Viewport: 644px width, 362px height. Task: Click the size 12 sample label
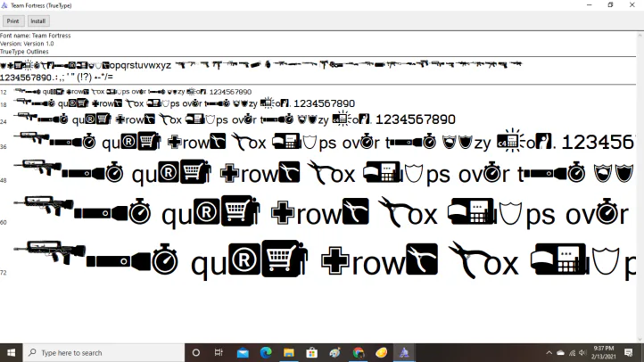pos(4,93)
